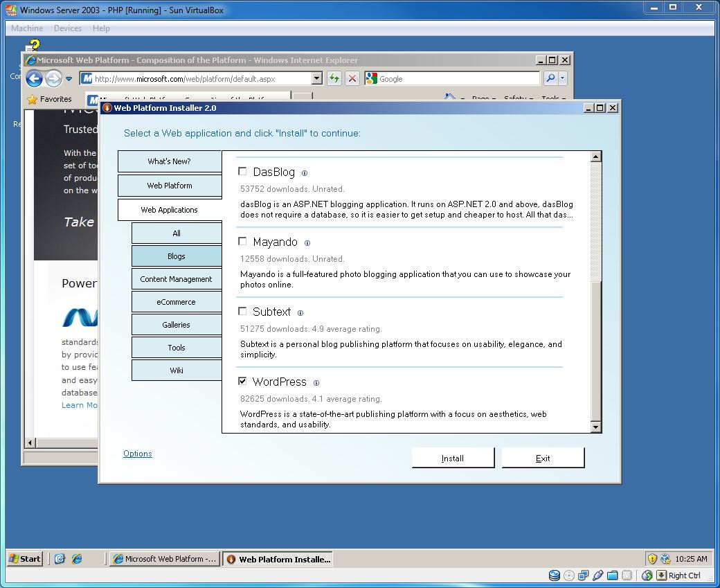
Task: Click the Exit button
Action: (543, 458)
